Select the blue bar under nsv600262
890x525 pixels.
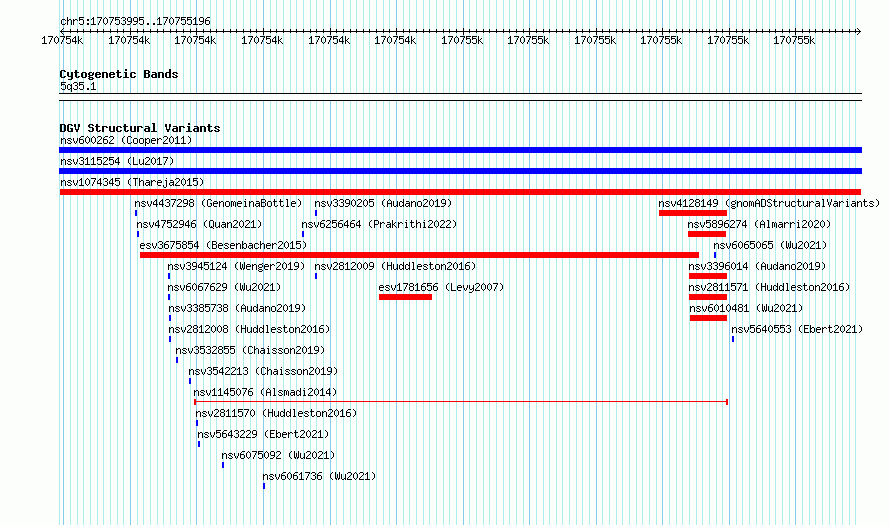point(460,150)
